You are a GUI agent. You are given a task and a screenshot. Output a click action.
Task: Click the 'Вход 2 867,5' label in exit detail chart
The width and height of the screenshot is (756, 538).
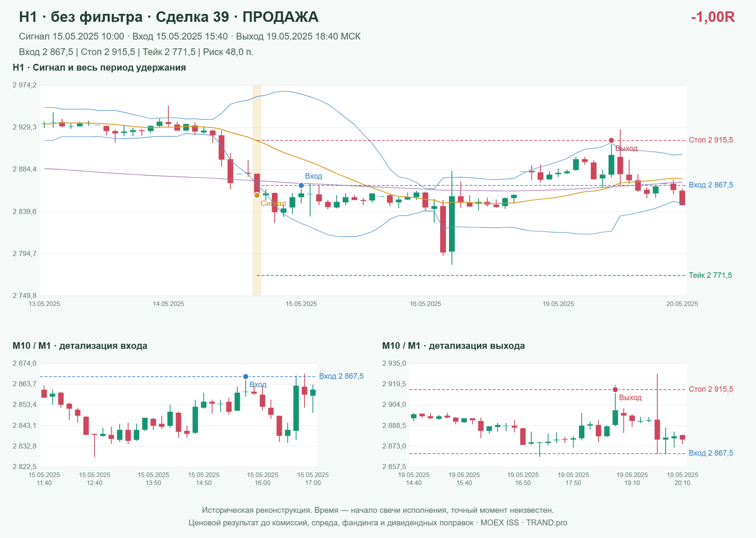pos(711,453)
